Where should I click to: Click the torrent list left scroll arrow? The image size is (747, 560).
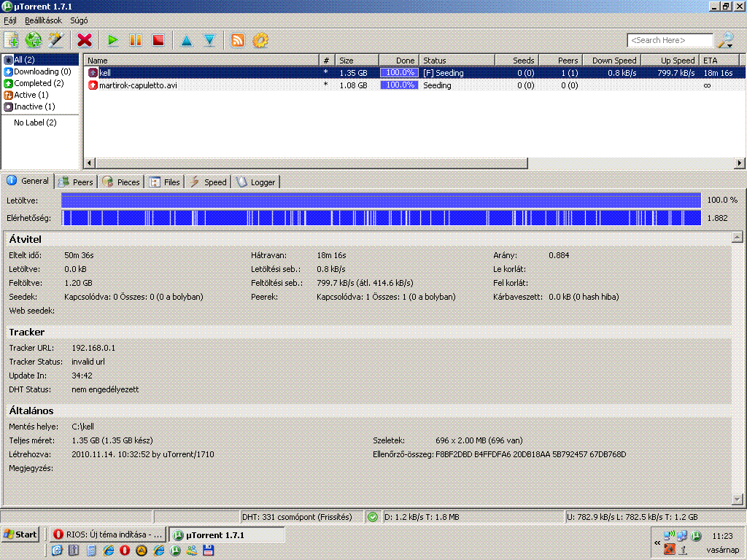coord(89,163)
